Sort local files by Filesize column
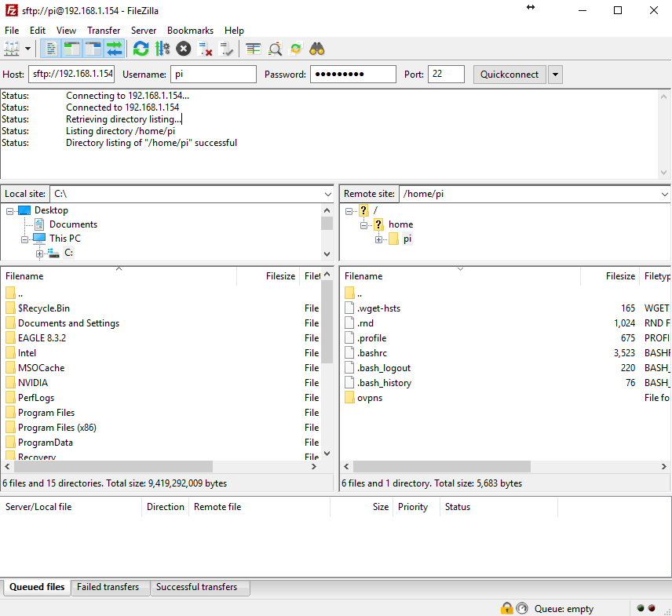Screen dimensions: 672x616 [x=268, y=276]
